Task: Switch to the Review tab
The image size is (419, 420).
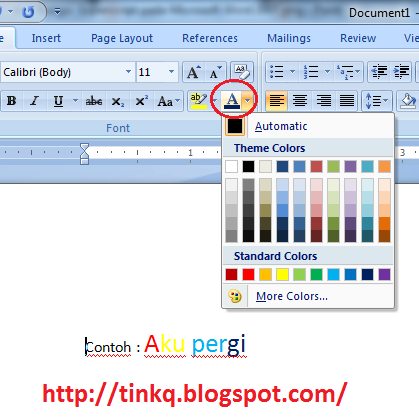Action: point(358,38)
